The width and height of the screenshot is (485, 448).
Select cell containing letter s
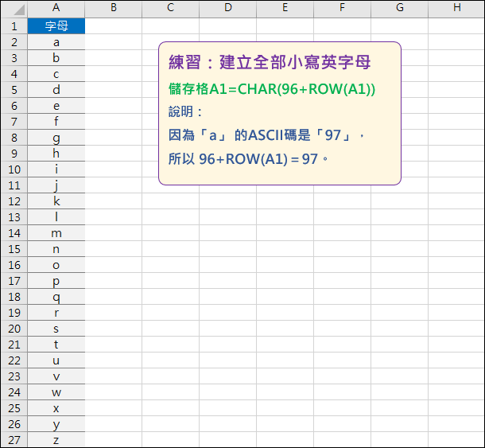[x=56, y=329]
